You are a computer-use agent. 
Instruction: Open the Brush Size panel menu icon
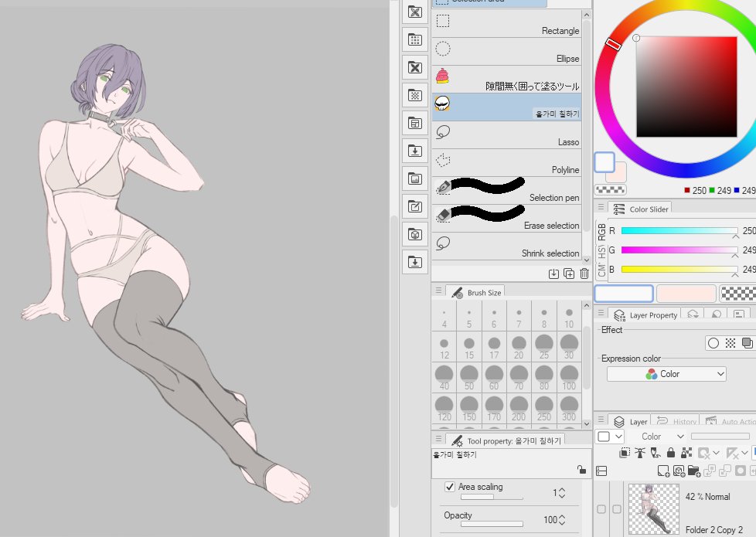(438, 291)
